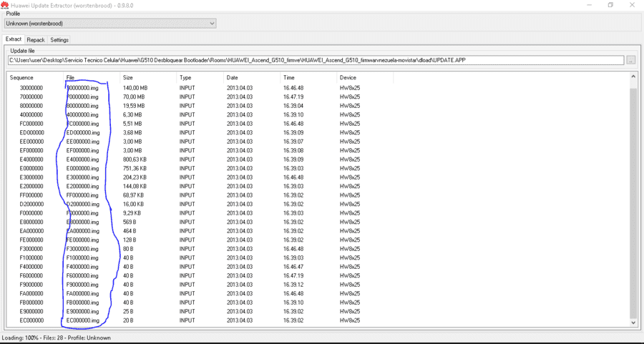
Task: Click the 140,00 MB size cell
Action: click(135, 88)
